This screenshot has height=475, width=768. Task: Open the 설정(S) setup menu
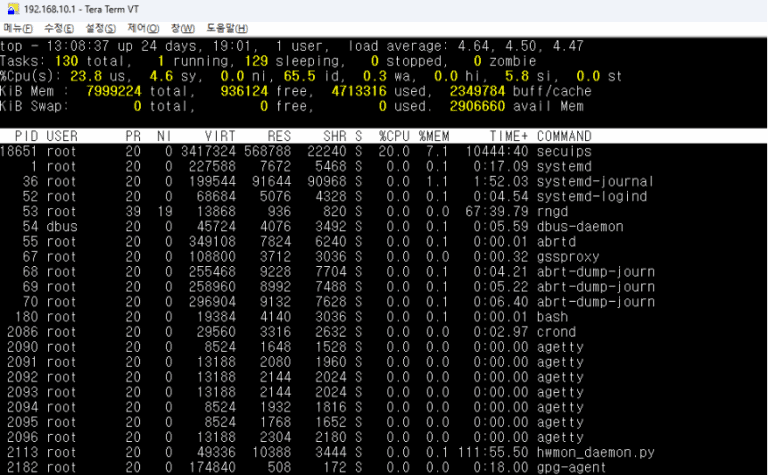[x=100, y=28]
